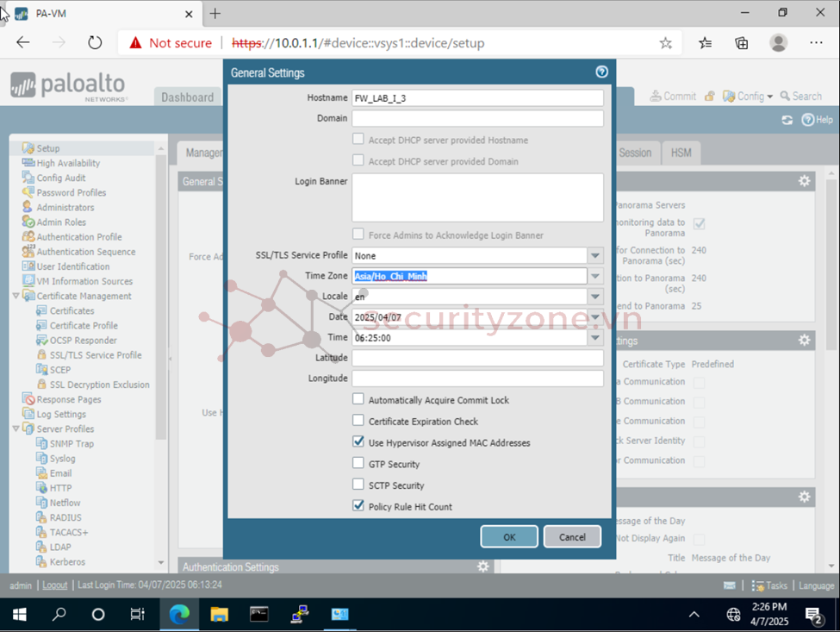This screenshot has height=632, width=840.
Task: Click the sidebar tree scrollbar down arrow
Action: pos(161,562)
